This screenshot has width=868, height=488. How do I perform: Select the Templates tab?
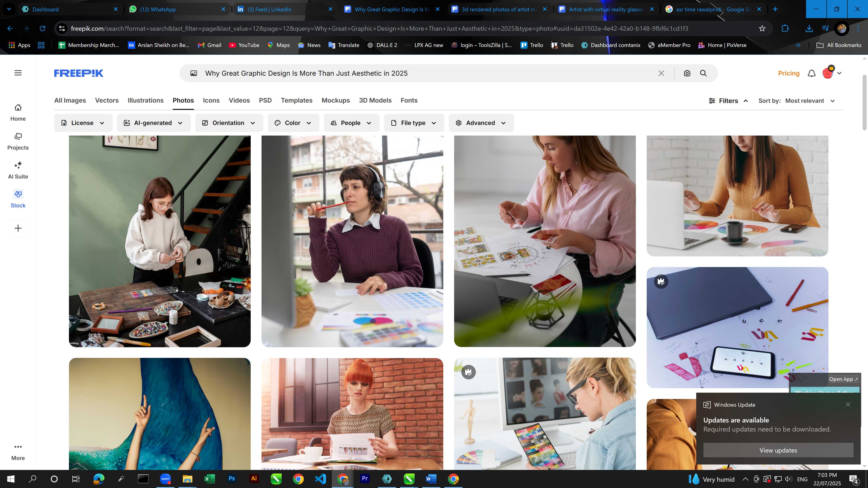[297, 100]
